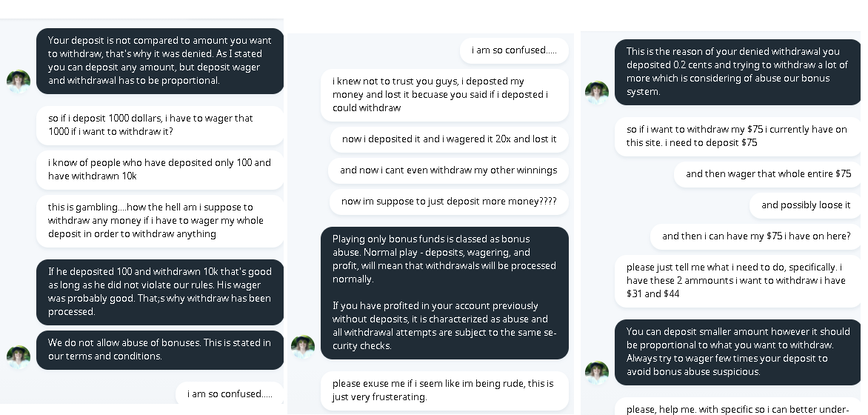Click agent avatar beside "You can deposit smaller amount" reply
Viewport: 868px width, 415px height.
coord(597,373)
